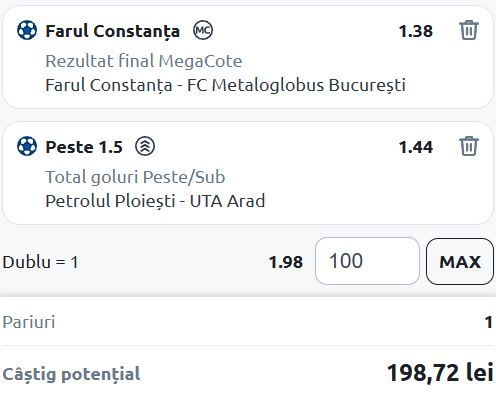This screenshot has width=496, height=394.
Task: Open the Farul Constanța - FC Metaloglobus București match
Action: click(225, 85)
